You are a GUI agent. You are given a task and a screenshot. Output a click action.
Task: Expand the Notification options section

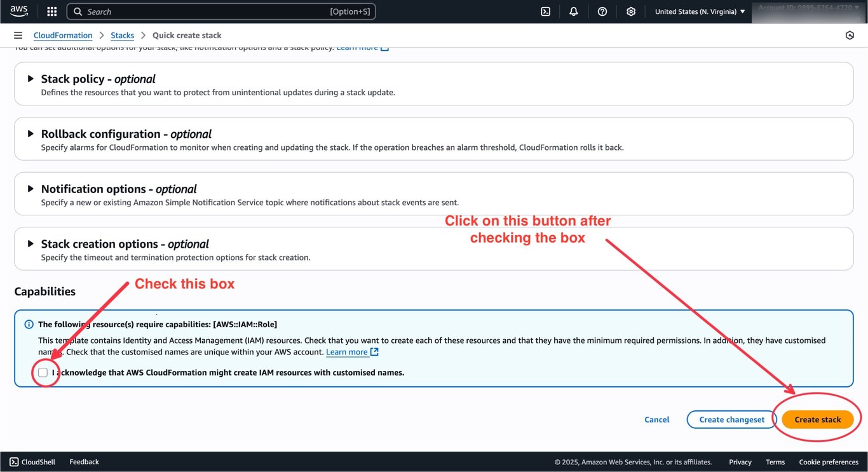(x=31, y=189)
